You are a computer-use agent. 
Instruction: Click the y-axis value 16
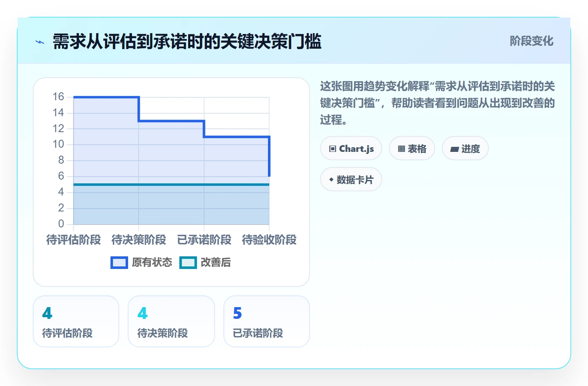[58, 97]
